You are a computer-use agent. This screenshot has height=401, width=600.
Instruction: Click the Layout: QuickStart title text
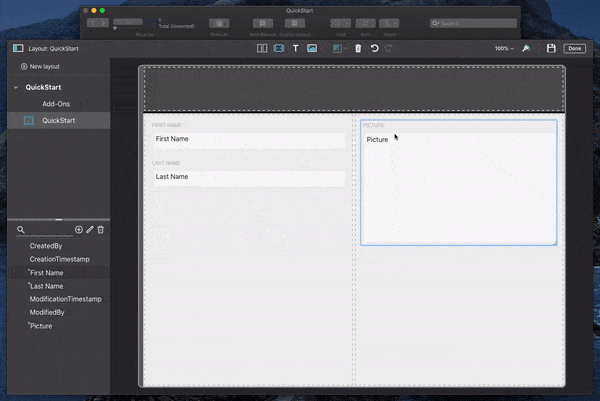(53, 49)
